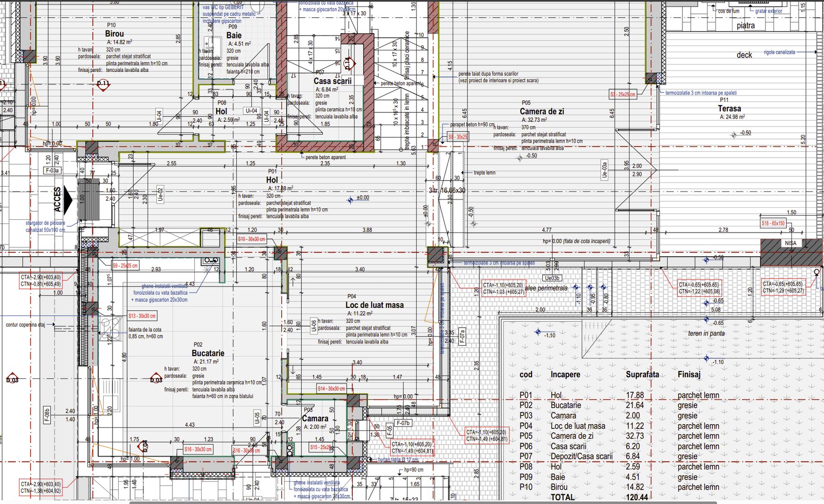Click column tag S8 - 30x25
The width and height of the screenshot is (824, 504).
[458, 137]
